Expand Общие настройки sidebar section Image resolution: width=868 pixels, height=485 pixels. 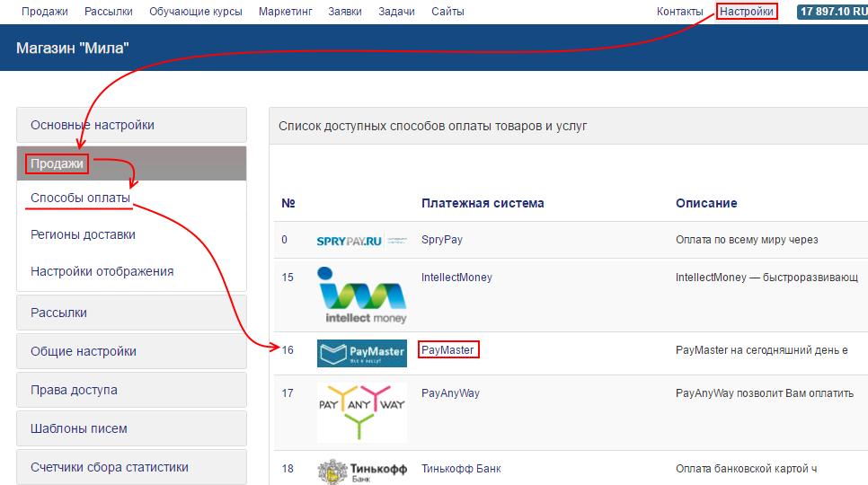pos(131,351)
